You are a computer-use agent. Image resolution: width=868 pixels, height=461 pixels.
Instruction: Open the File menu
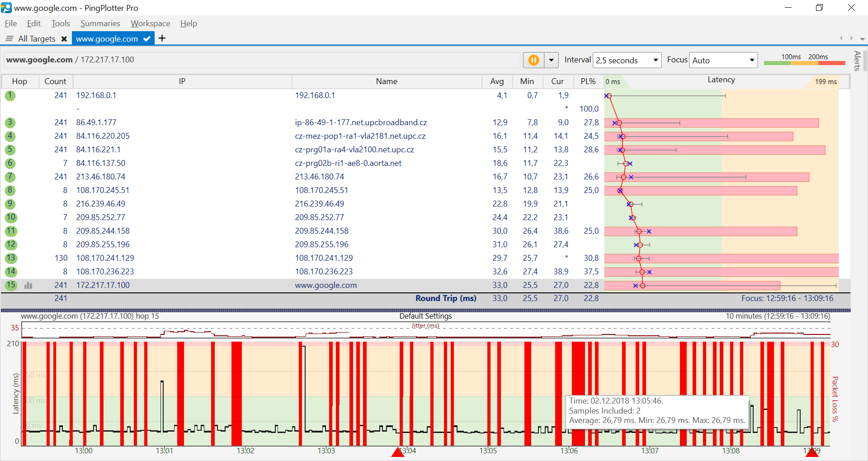[11, 24]
